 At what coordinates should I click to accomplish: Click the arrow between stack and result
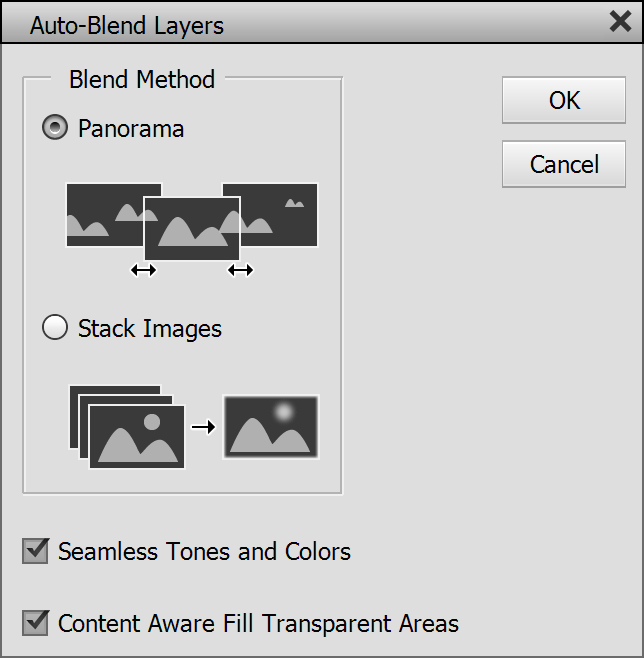203,427
